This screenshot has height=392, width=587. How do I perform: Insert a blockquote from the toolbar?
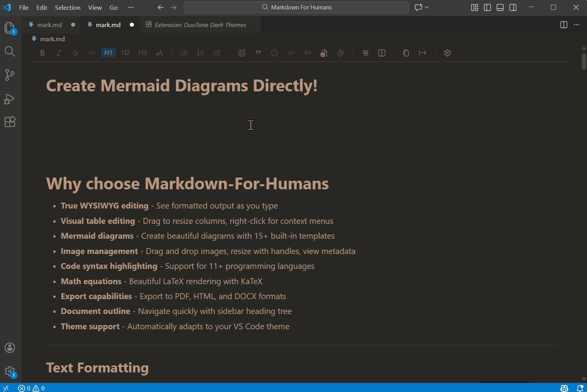258,53
